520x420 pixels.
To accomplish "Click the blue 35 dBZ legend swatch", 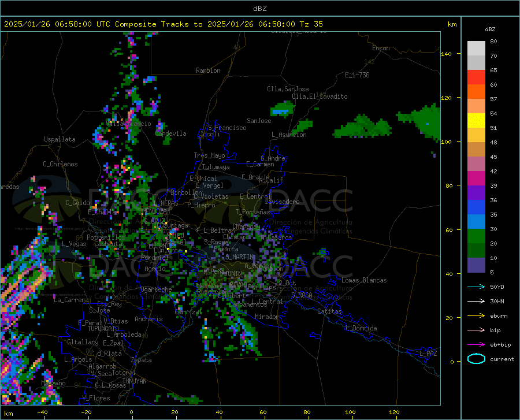I will click(476, 207).
